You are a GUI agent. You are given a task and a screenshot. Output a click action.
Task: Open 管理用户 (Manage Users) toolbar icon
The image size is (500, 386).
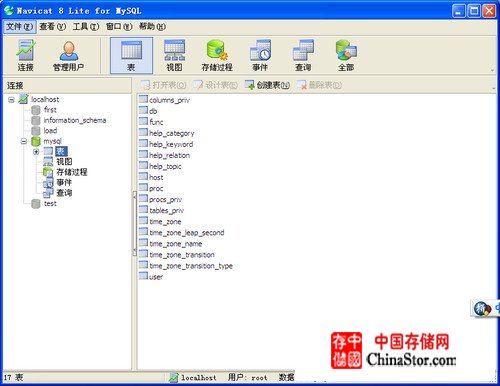pyautogui.click(x=68, y=55)
